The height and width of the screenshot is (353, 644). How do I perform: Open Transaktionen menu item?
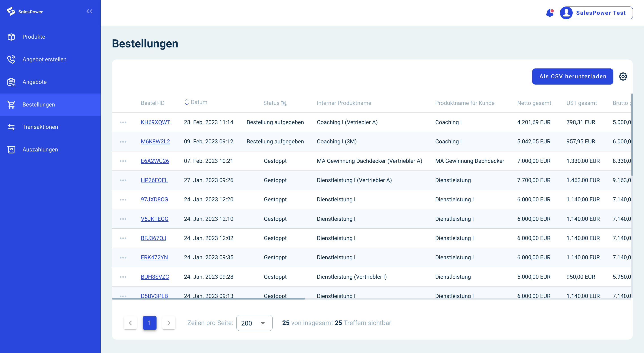(x=50, y=127)
